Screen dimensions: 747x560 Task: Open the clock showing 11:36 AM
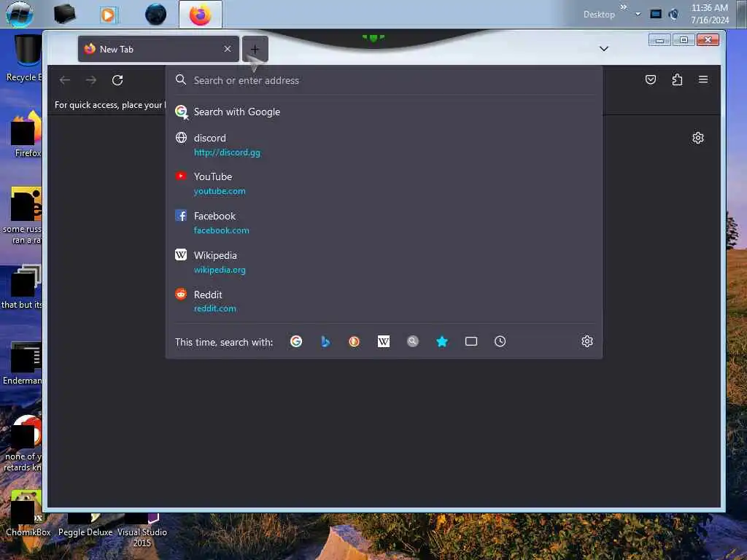709,14
